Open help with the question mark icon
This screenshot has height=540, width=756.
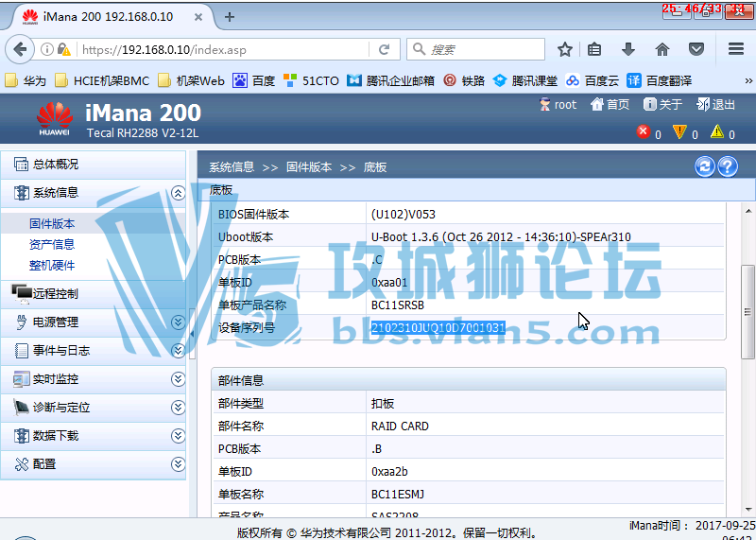tap(728, 166)
